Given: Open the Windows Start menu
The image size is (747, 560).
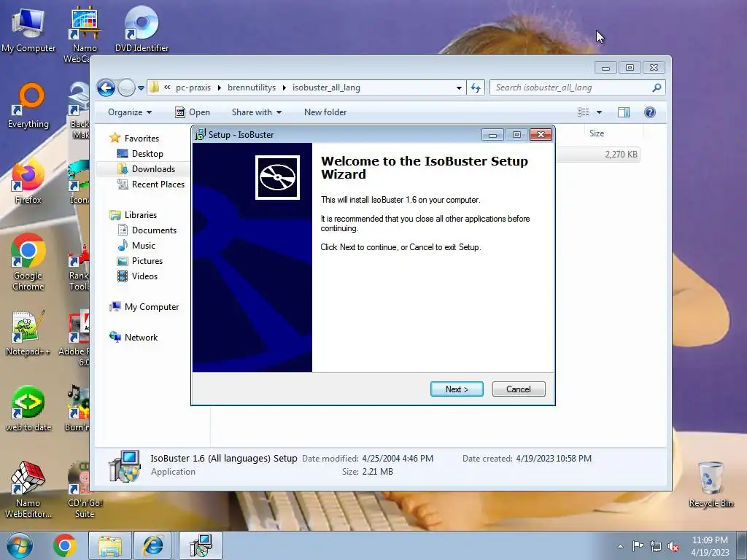Looking at the screenshot, I should [20, 545].
